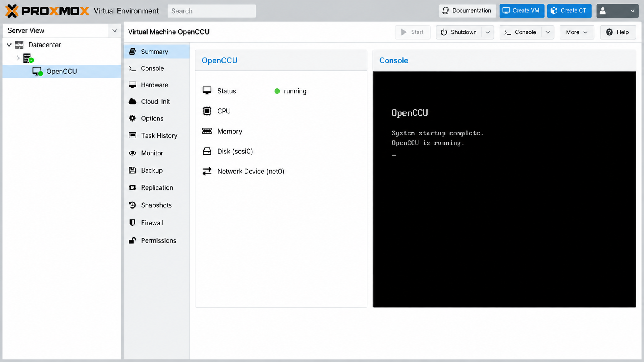Image resolution: width=644 pixels, height=362 pixels.
Task: Click the OpenCCU VM monitor icon in tree
Action: (37, 72)
